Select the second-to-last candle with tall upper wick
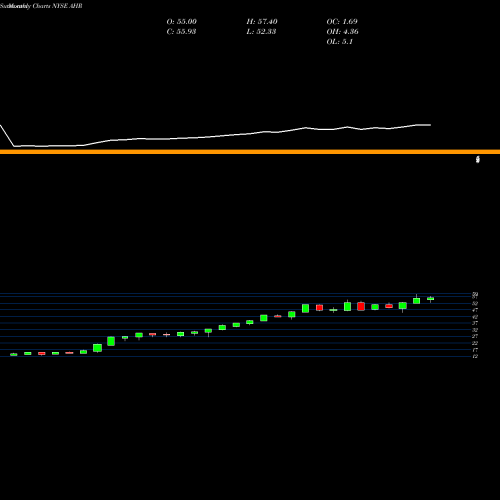This screenshot has width=500, height=500. 417,299
